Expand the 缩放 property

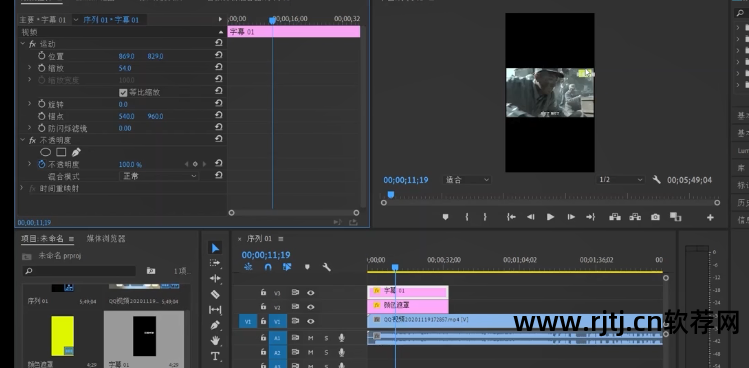(30, 68)
